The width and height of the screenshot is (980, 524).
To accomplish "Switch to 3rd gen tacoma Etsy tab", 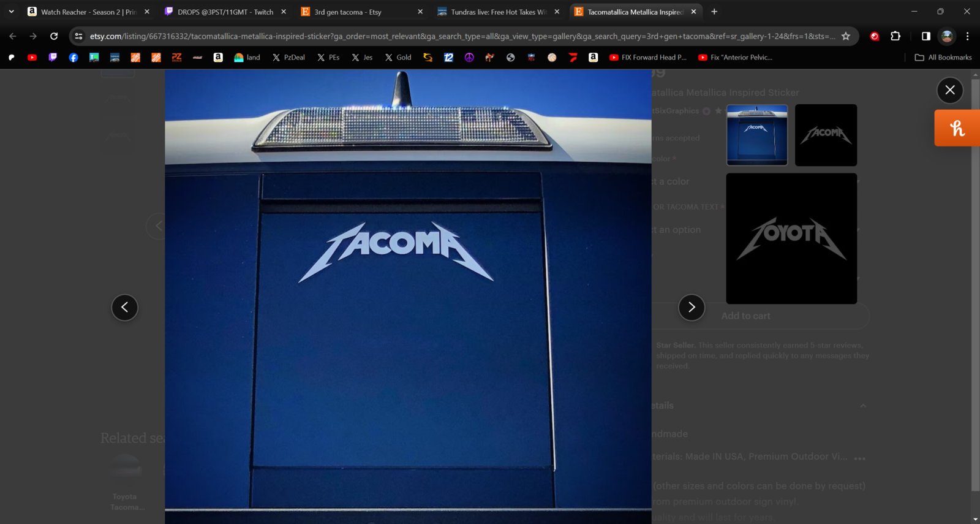I will click(x=362, y=12).
